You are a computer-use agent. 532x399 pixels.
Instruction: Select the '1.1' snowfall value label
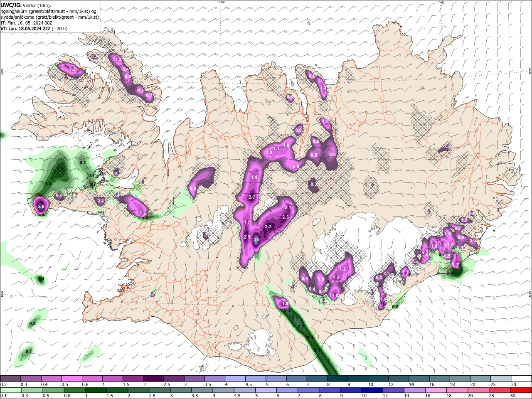[x=276, y=148]
